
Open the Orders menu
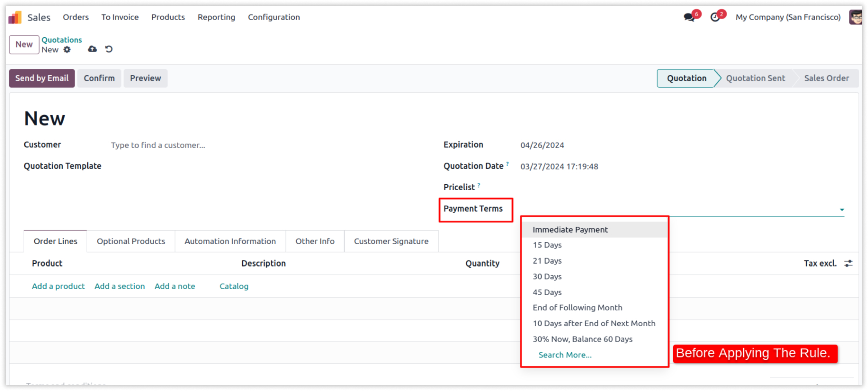click(x=76, y=17)
